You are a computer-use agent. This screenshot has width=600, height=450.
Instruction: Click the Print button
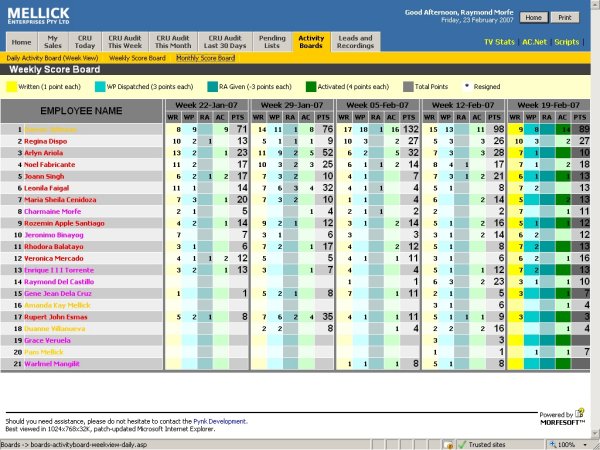565,18
